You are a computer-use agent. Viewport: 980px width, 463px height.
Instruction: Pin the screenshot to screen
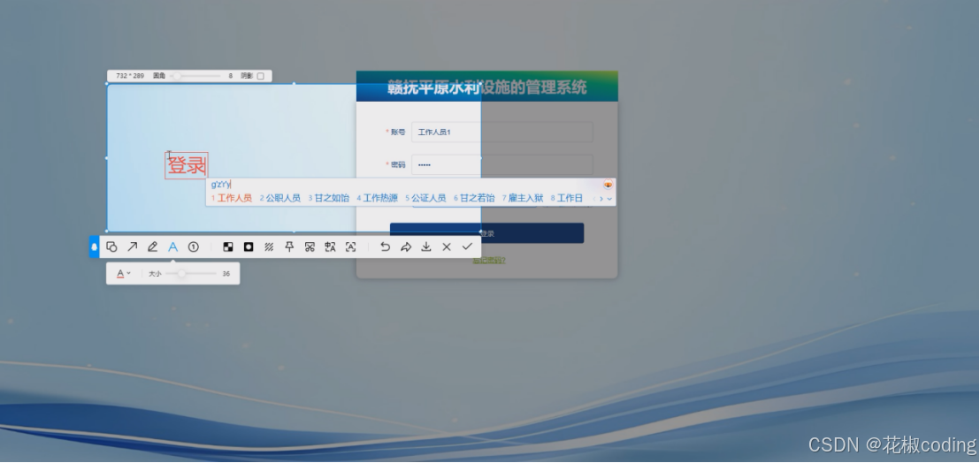pyautogui.click(x=289, y=247)
